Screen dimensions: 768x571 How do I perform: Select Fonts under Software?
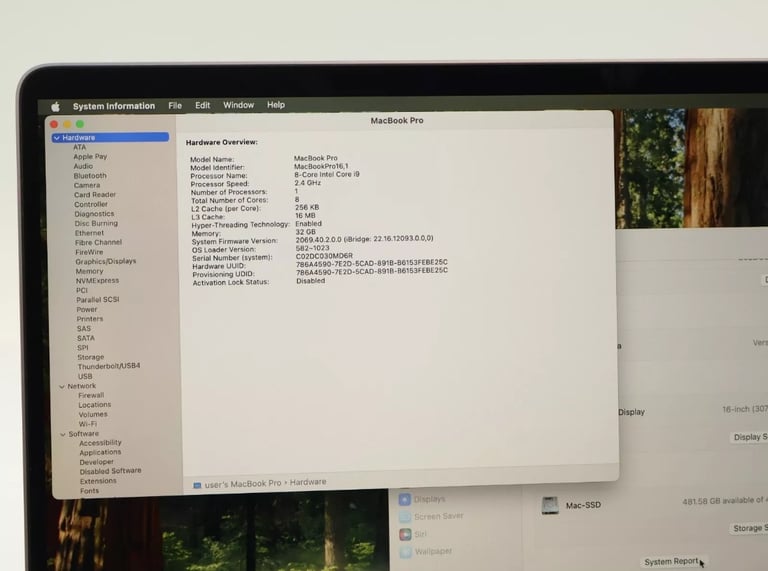tap(90, 491)
